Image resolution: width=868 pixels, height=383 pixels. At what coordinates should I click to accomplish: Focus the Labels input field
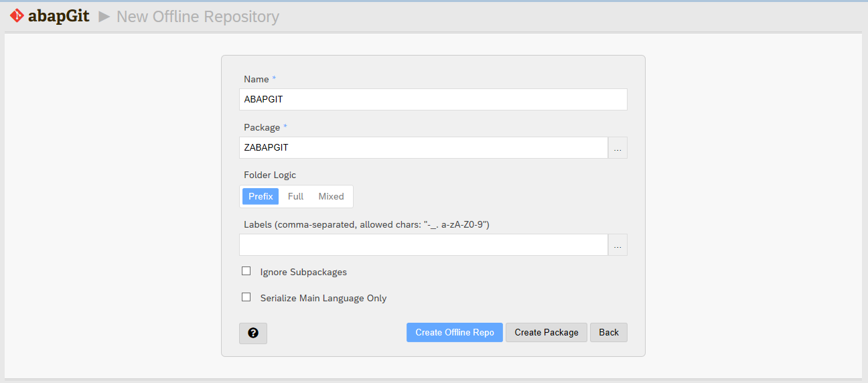pyautogui.click(x=423, y=245)
